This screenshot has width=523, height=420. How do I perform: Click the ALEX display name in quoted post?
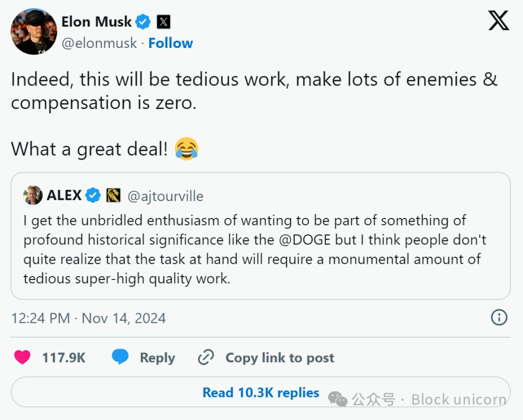click(64, 195)
